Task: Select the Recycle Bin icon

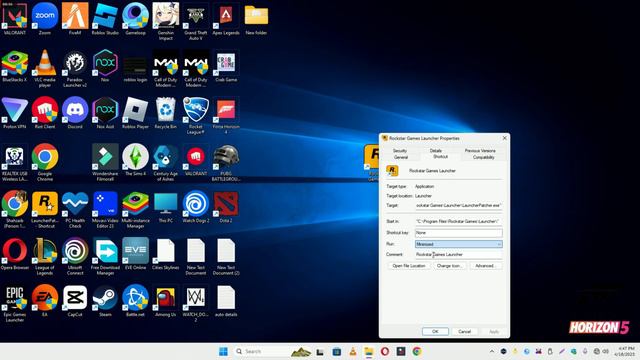Action: point(166,113)
